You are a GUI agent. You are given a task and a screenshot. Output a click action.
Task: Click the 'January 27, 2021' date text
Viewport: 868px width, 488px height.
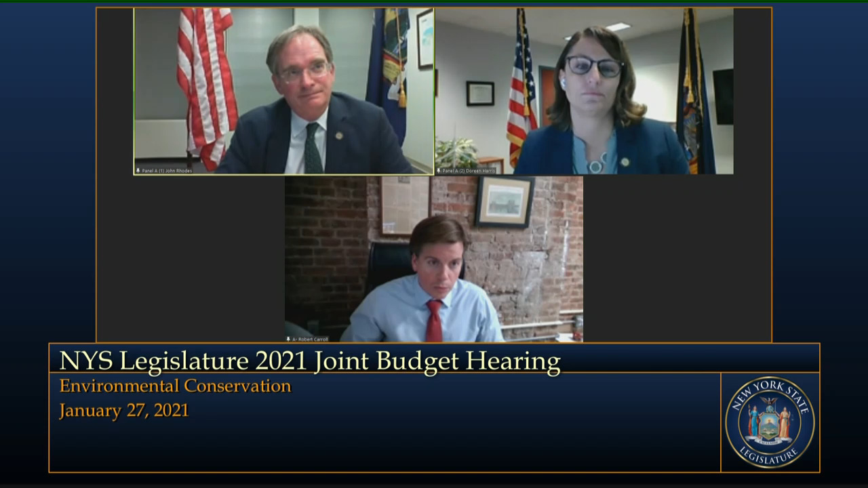(x=124, y=411)
